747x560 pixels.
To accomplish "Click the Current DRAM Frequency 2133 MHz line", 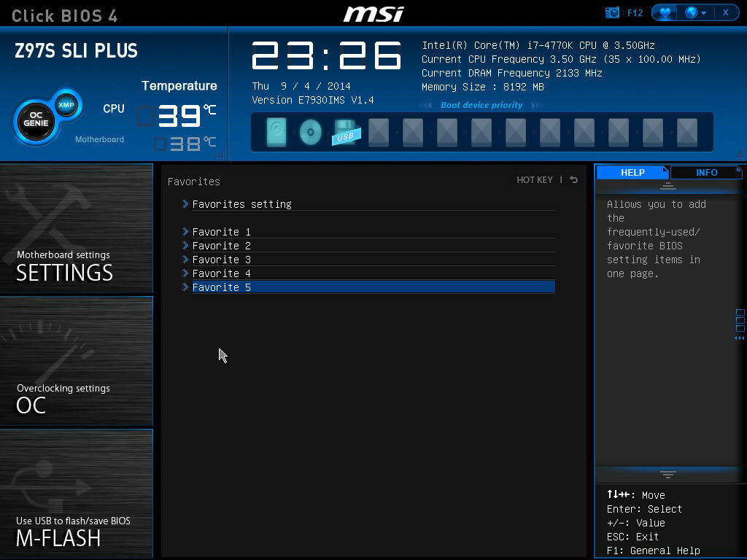I will click(512, 73).
